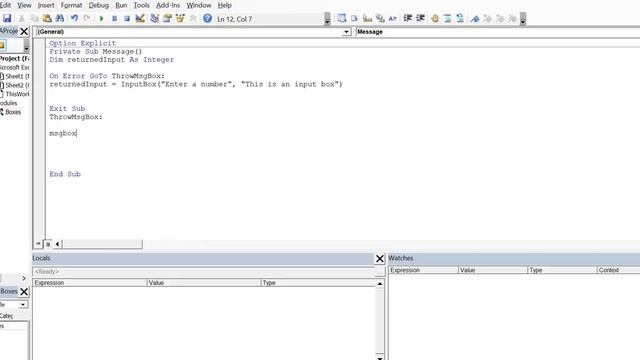The height and width of the screenshot is (360, 640).
Task: Click the Reset stop square icon
Action: (x=127, y=18)
